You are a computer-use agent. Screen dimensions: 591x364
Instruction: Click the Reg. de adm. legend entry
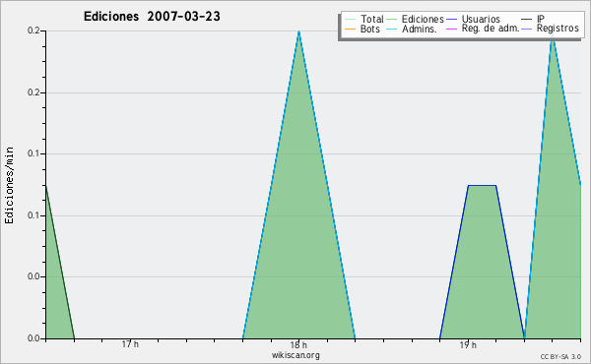(483, 29)
